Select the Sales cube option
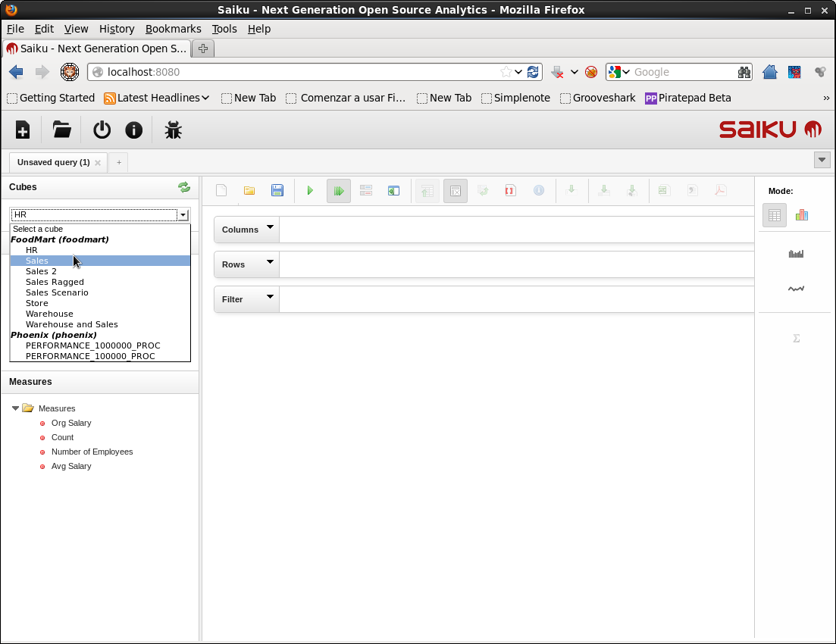 (37, 261)
